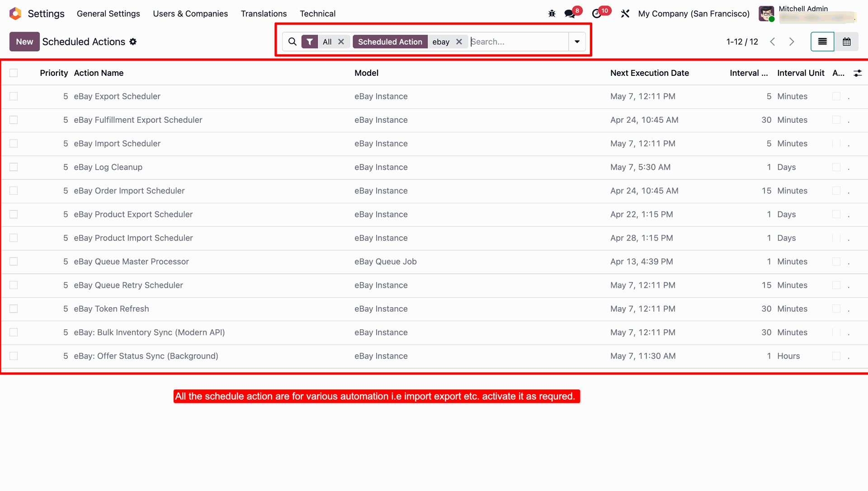868x491 pixels.
Task: Focus the Search input field
Action: point(519,42)
